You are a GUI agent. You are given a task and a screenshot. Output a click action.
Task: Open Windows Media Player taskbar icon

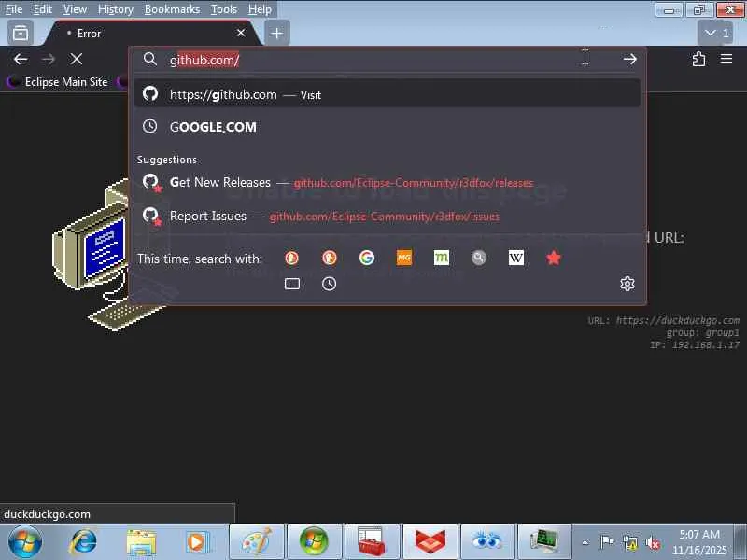point(197,542)
